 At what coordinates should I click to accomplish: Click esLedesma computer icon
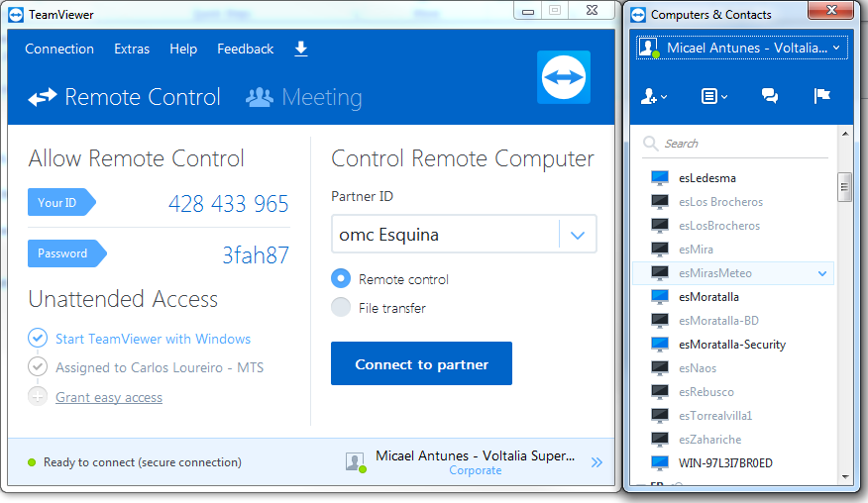coord(660,178)
